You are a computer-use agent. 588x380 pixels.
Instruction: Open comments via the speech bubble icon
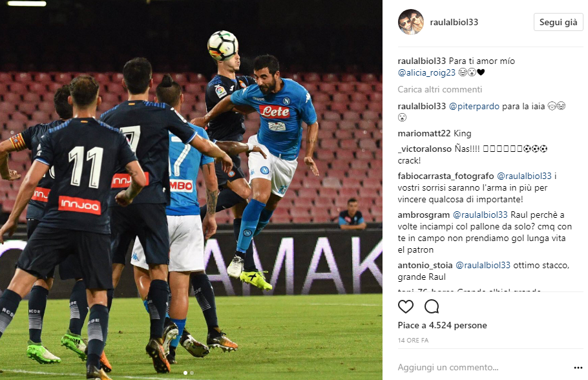(432, 307)
